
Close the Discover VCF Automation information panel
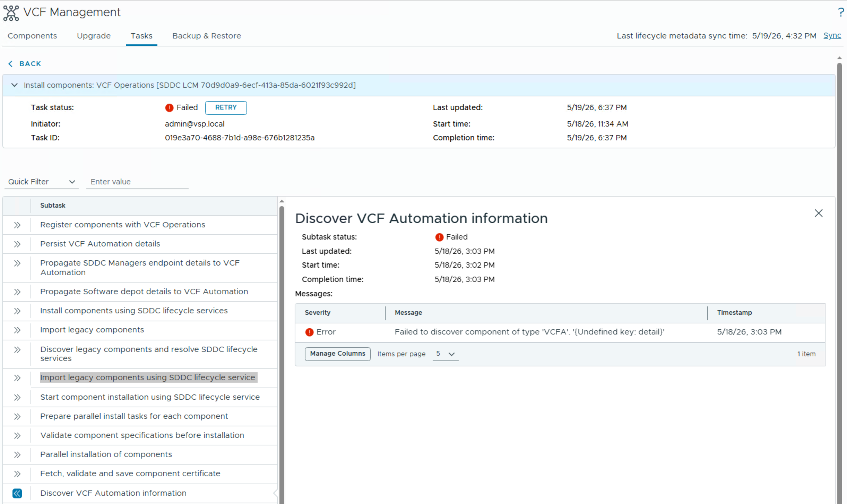[818, 213]
